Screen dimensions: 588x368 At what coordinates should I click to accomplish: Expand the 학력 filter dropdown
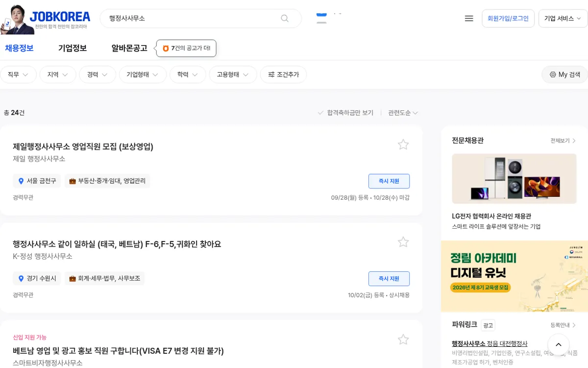pos(188,75)
